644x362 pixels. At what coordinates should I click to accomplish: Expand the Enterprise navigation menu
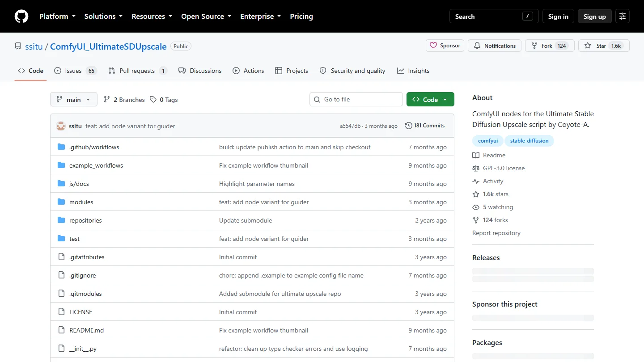point(261,17)
